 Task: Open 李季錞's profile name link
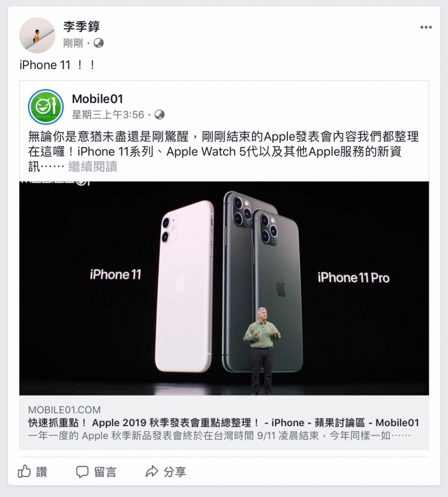82,27
